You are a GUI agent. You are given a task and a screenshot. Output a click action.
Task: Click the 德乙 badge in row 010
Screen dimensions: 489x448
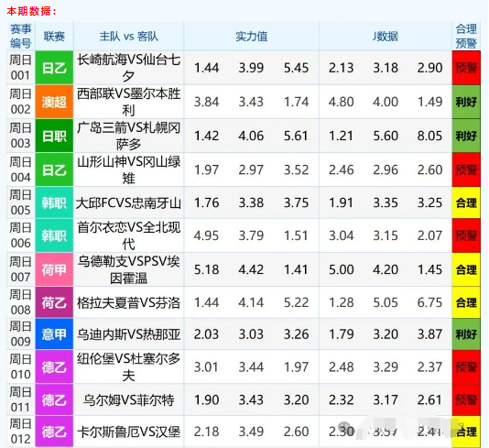tap(54, 366)
